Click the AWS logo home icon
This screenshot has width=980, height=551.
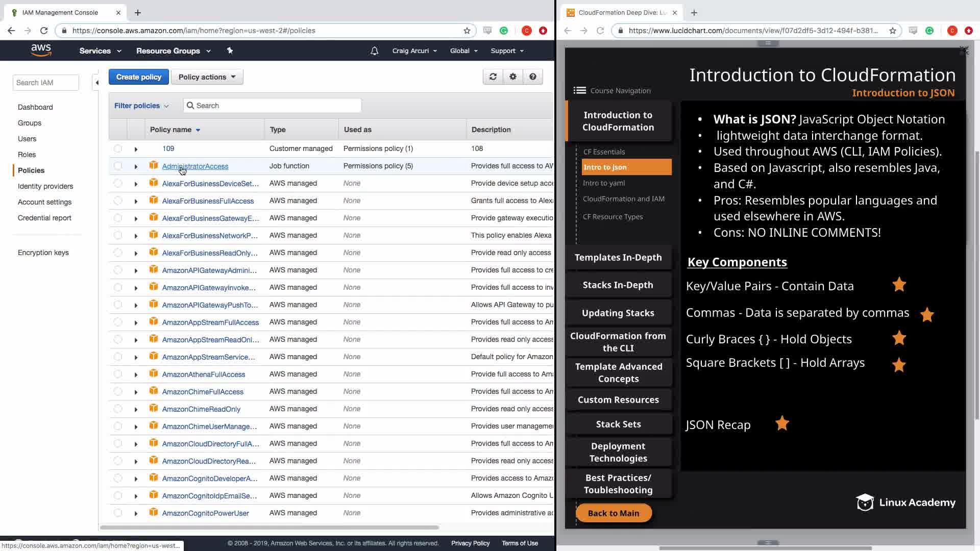click(41, 51)
